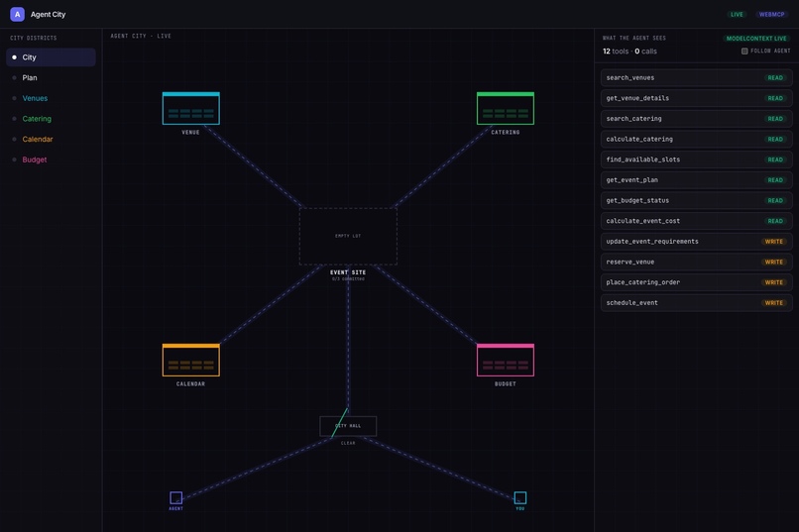Select the calculate_event_cost tool
The width and height of the screenshot is (799, 532).
(x=697, y=221)
